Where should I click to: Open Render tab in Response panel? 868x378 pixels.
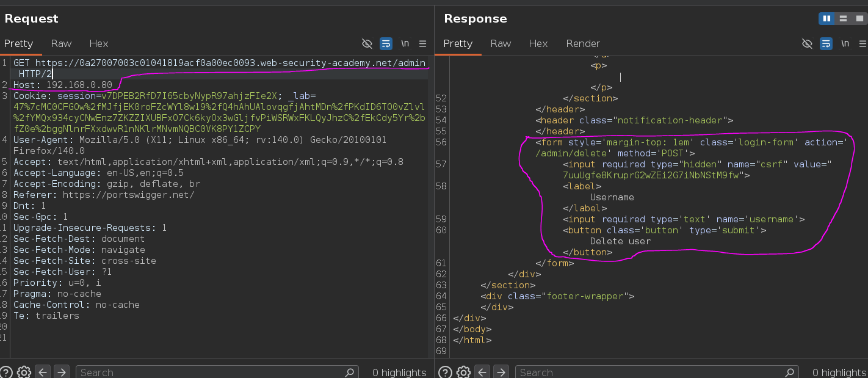coord(583,43)
